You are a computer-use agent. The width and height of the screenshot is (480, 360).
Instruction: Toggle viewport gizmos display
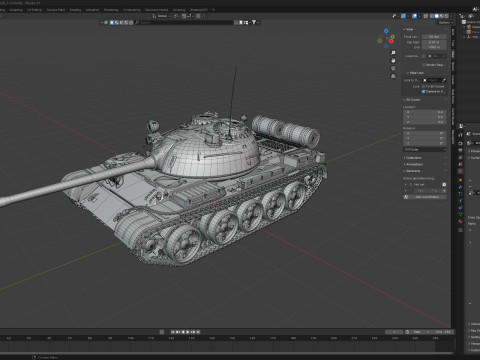tap(403, 16)
